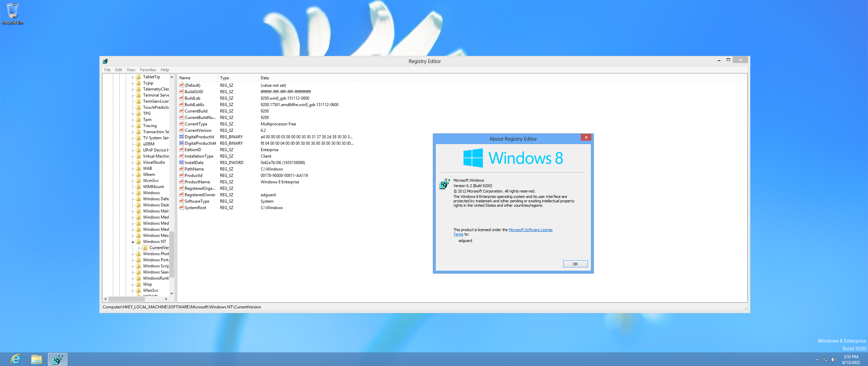
Task: Select the Registry Editor taskbar icon
Action: [x=57, y=359]
